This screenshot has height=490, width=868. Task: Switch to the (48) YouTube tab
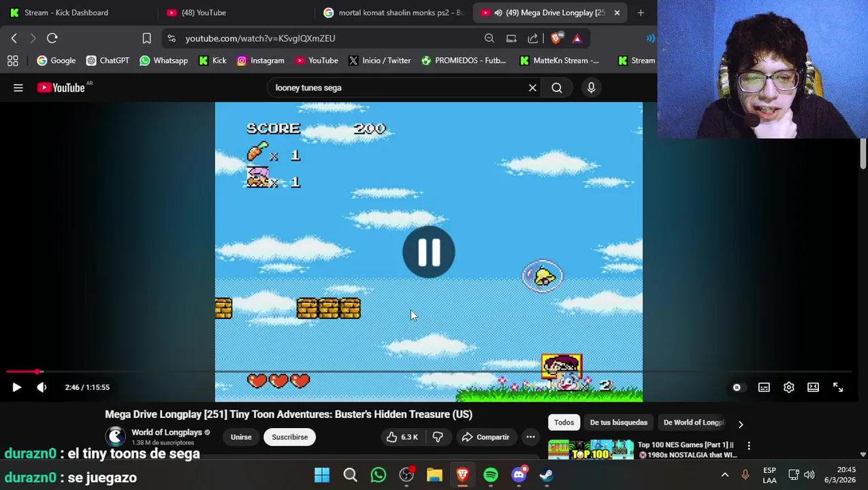click(x=235, y=12)
